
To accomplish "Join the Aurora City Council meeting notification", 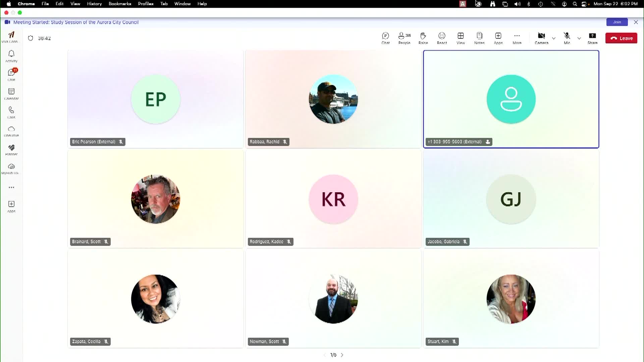I will (617, 22).
